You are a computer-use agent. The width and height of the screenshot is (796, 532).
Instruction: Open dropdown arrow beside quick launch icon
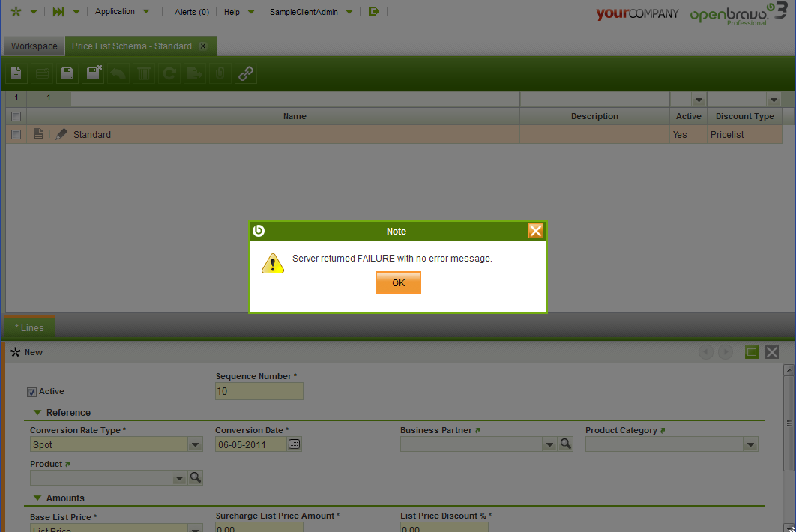pyautogui.click(x=76, y=12)
